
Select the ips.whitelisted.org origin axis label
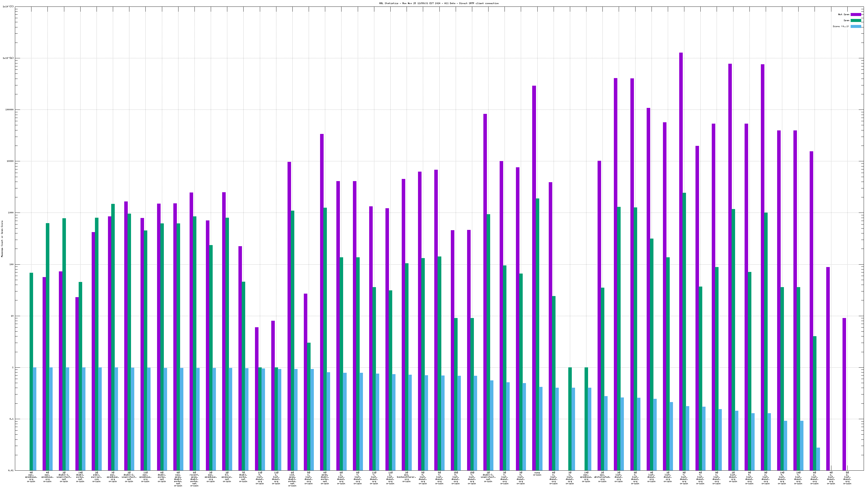[x=602, y=477]
